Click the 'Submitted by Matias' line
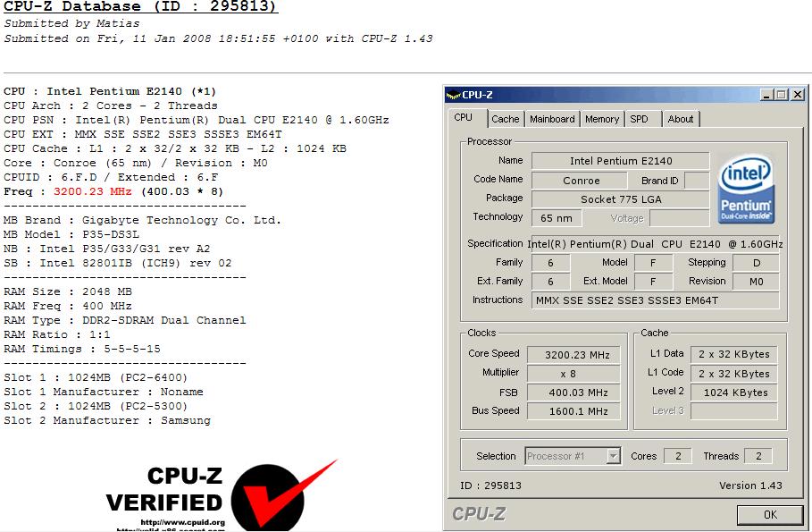812x532 pixels. (71, 23)
